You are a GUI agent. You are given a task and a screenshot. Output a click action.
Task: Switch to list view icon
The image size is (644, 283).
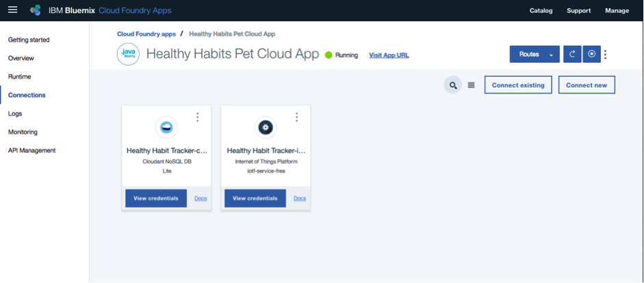(471, 85)
